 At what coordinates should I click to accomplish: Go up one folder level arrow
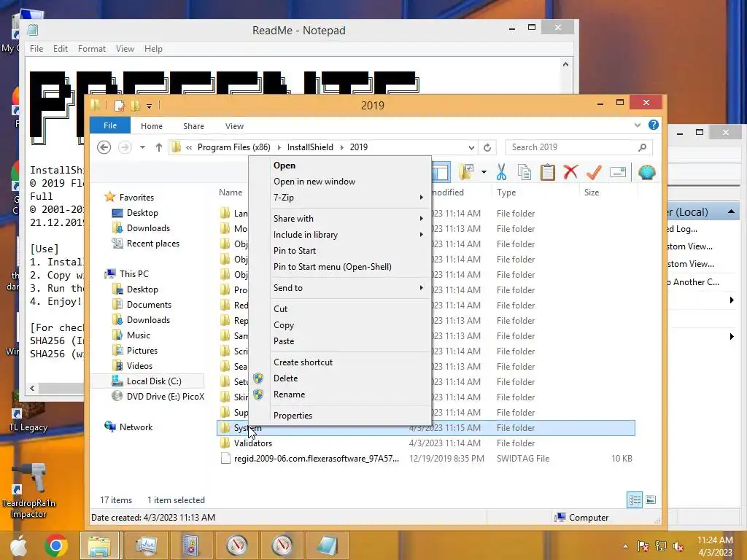point(158,147)
